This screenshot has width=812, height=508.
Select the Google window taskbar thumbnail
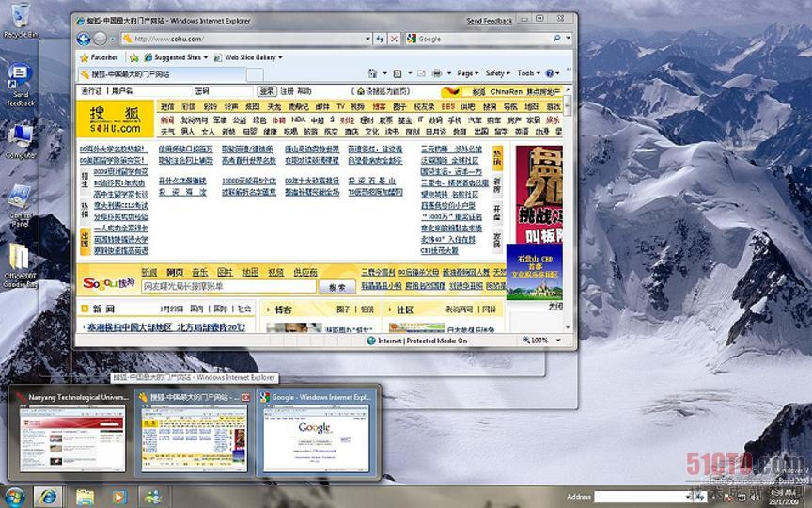tap(317, 433)
